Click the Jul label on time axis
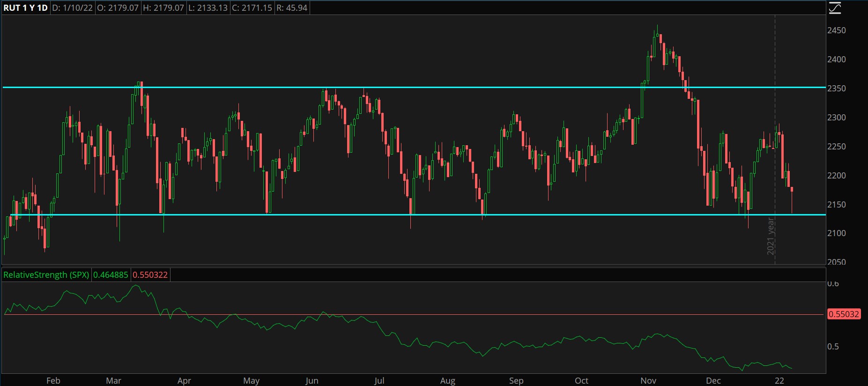The height and width of the screenshot is (386, 868). click(379, 381)
